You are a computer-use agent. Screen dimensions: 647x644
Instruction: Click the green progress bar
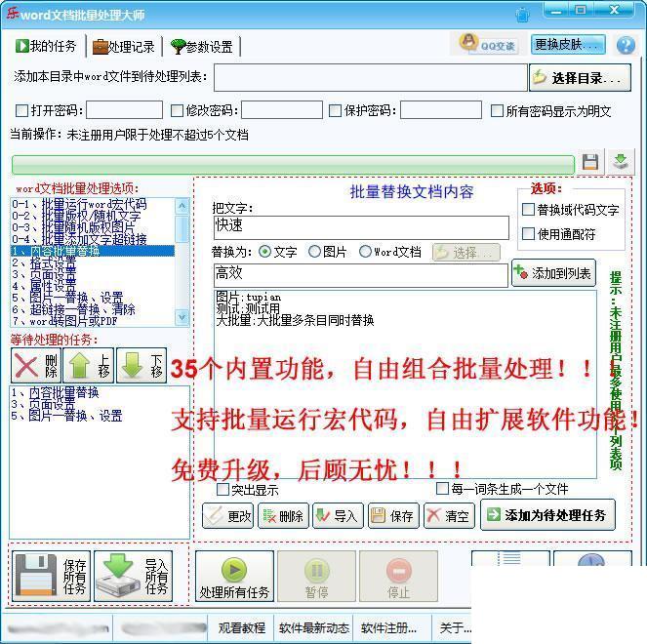(294, 164)
